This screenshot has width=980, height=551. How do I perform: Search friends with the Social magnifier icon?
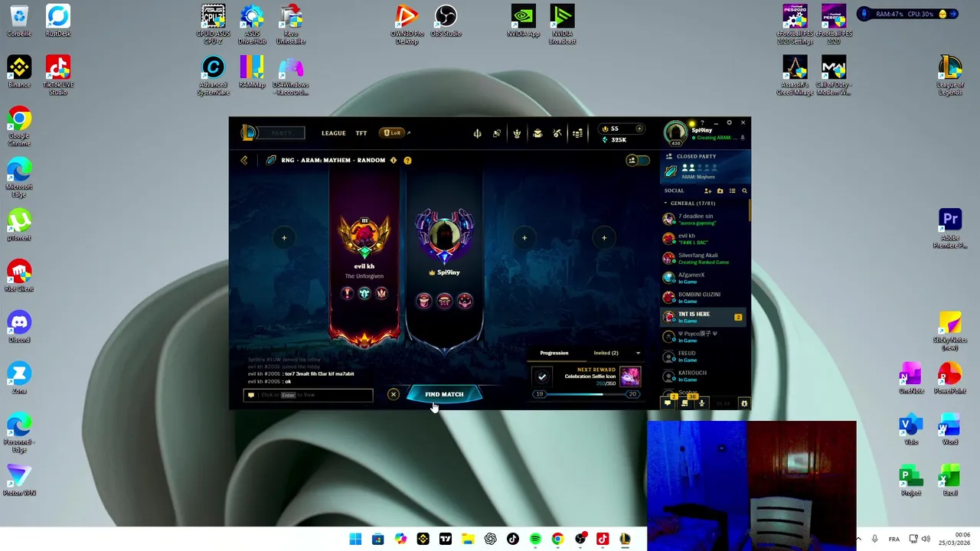click(744, 191)
